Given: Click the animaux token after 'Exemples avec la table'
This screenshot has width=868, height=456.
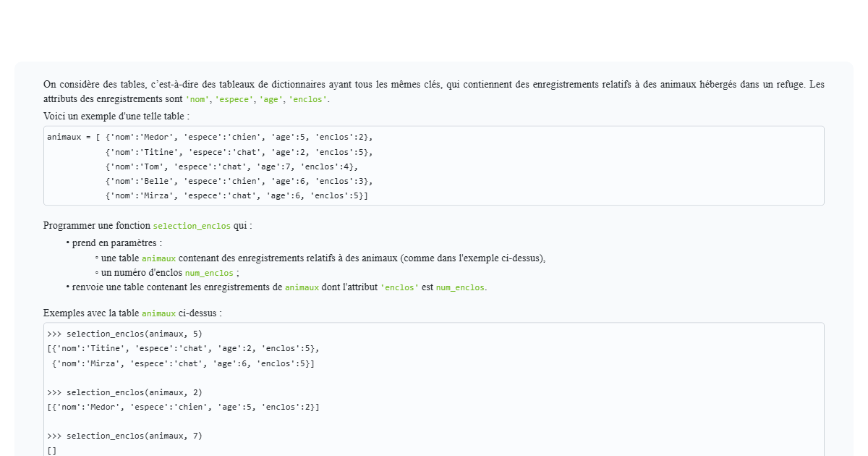Looking at the screenshot, I should coord(159,313).
